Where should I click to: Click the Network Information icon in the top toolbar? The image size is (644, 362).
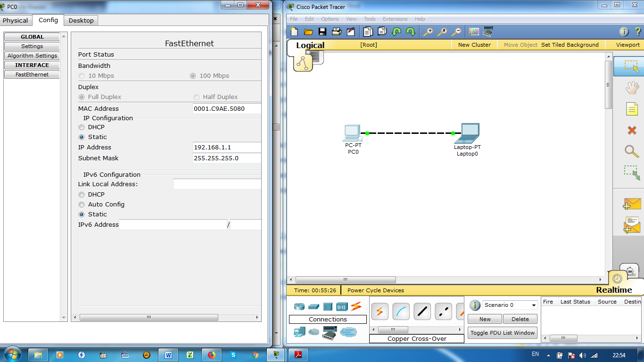[x=624, y=32]
